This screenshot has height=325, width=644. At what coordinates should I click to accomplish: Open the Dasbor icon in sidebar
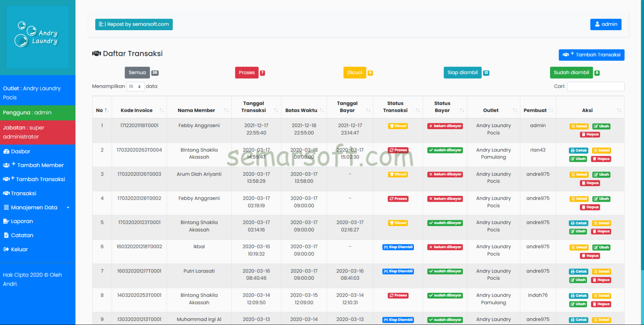click(x=6, y=151)
